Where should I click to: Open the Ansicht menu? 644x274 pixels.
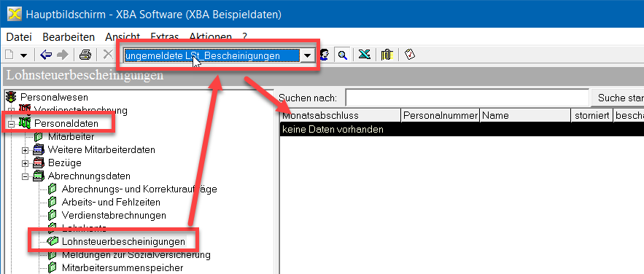pos(123,37)
